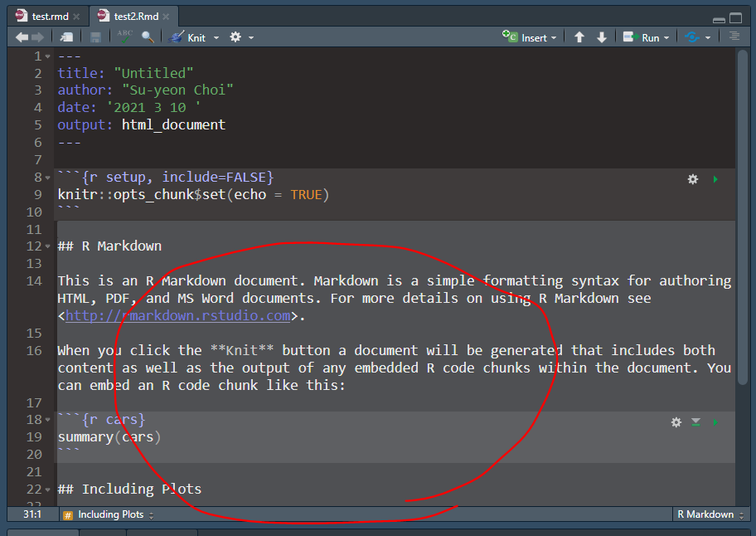Screen dimensions: 756x536
Task: Open setup chunk options gear
Action: [693, 179]
